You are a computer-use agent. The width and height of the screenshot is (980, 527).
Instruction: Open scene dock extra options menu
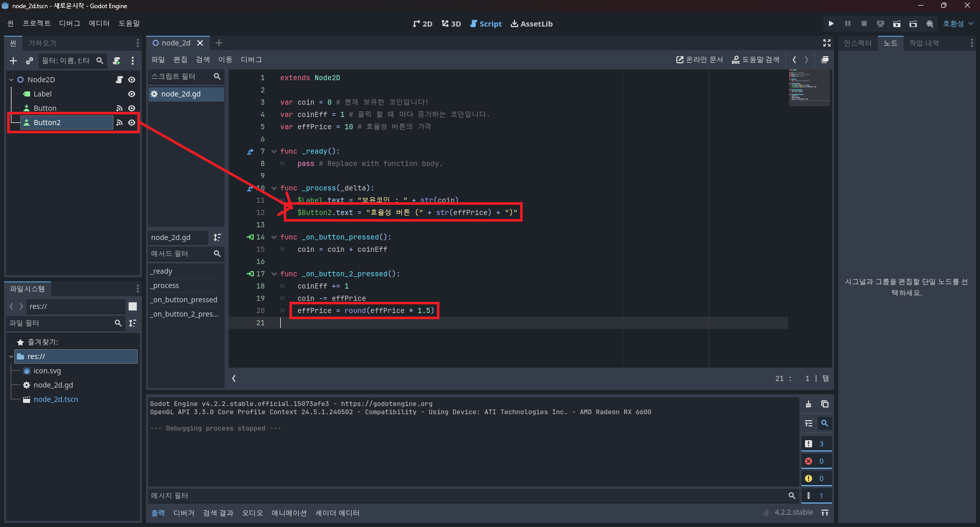click(x=133, y=61)
